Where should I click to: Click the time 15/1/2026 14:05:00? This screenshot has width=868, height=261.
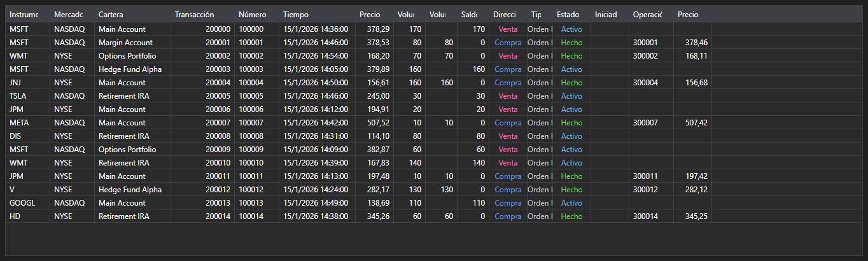pyautogui.click(x=317, y=69)
